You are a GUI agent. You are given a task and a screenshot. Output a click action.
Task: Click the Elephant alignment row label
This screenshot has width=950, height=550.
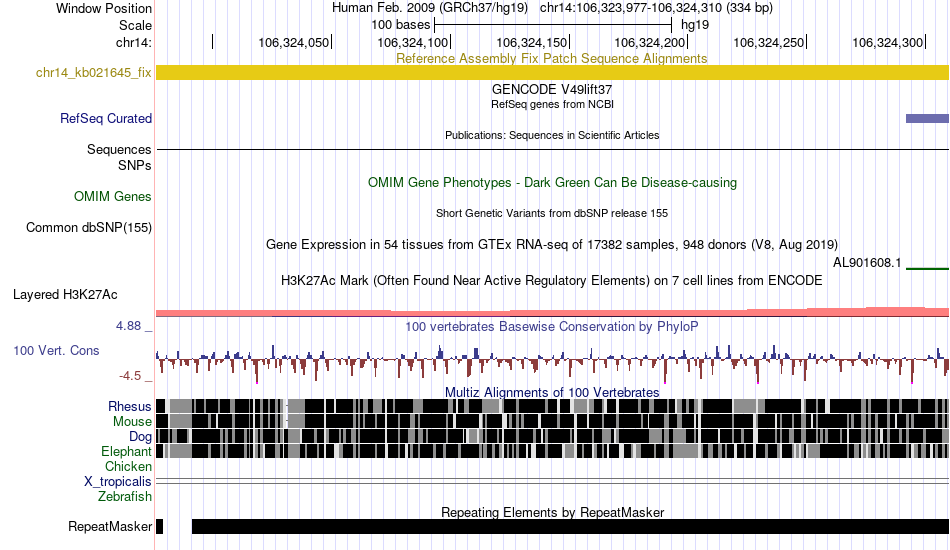pyautogui.click(x=126, y=452)
